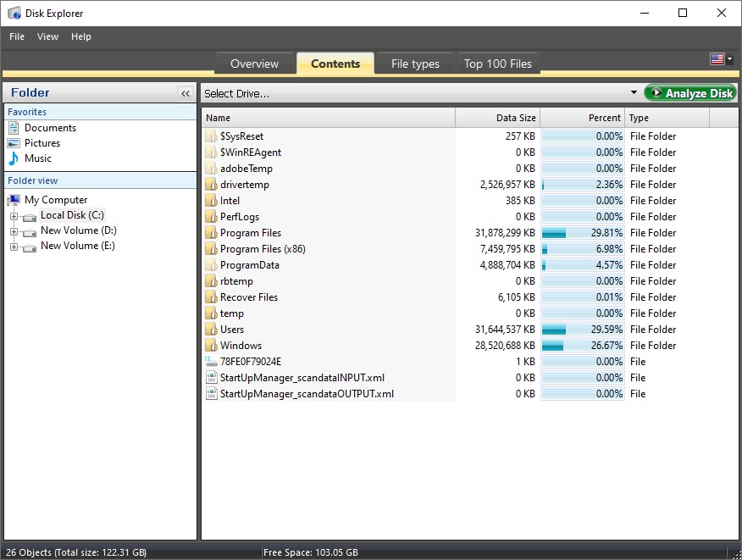This screenshot has width=742, height=560.
Task: Select the 78FE0F79024E file icon
Action: click(x=212, y=362)
